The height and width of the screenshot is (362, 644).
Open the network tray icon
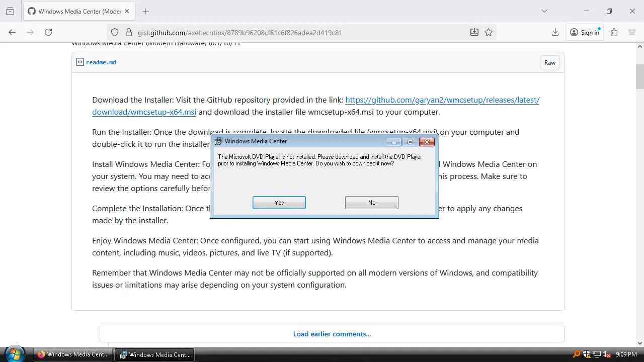[x=597, y=354]
